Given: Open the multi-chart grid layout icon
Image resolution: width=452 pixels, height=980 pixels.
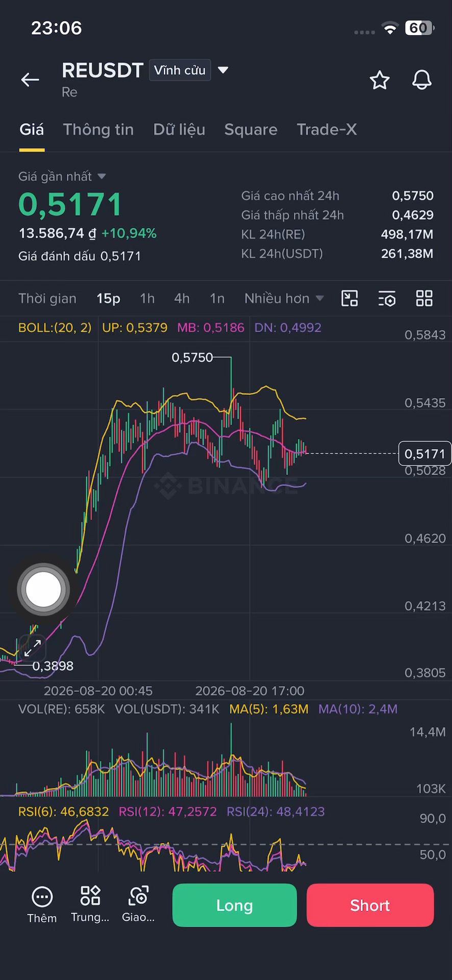Looking at the screenshot, I should click(424, 298).
